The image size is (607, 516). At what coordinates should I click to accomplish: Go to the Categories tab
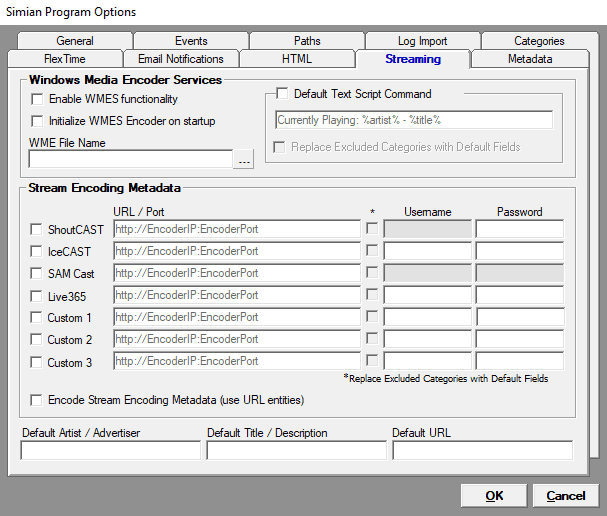539,41
